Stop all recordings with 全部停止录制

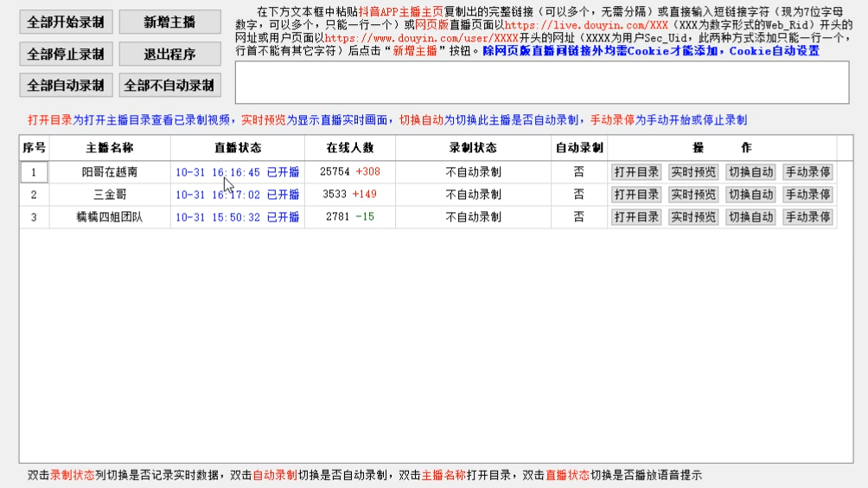tap(66, 55)
